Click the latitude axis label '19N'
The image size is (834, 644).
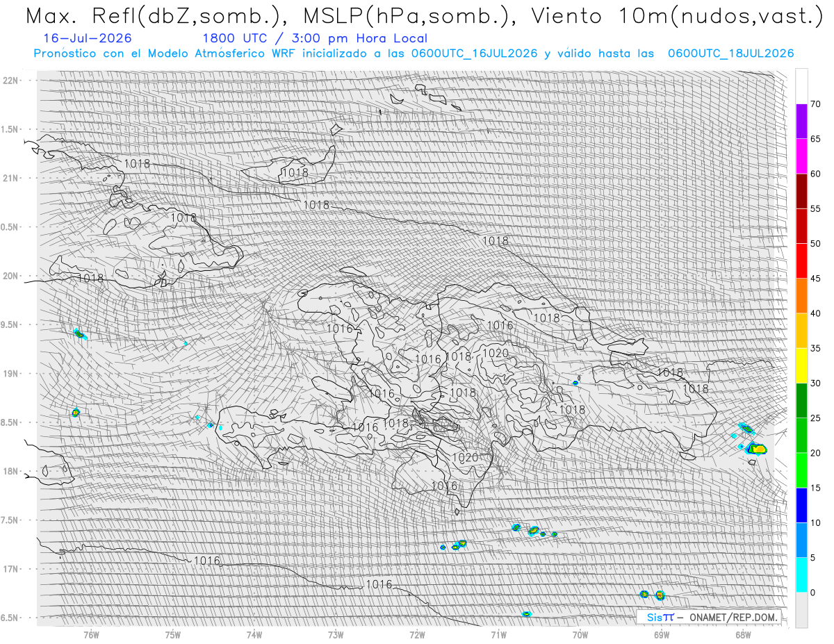click(11, 373)
